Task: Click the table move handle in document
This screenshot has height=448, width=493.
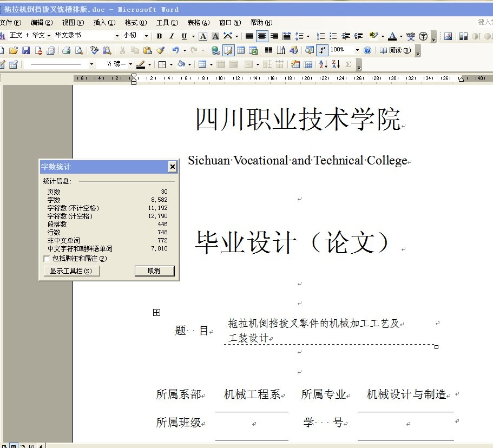Action: click(156, 313)
